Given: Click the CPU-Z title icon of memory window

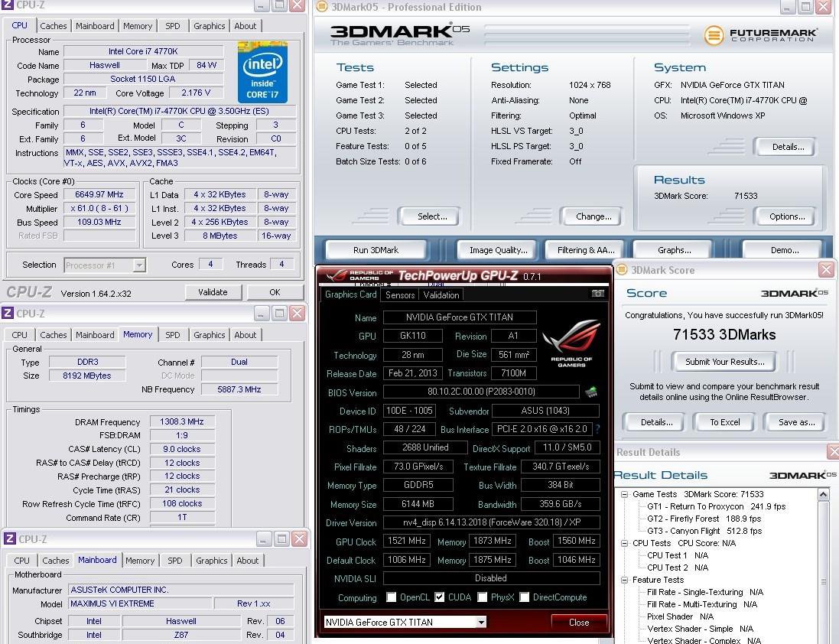Looking at the screenshot, I should coord(8,314).
